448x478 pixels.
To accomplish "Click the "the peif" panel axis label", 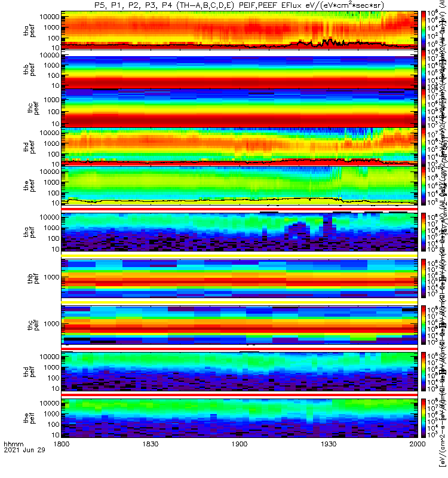I will click(x=29, y=418).
